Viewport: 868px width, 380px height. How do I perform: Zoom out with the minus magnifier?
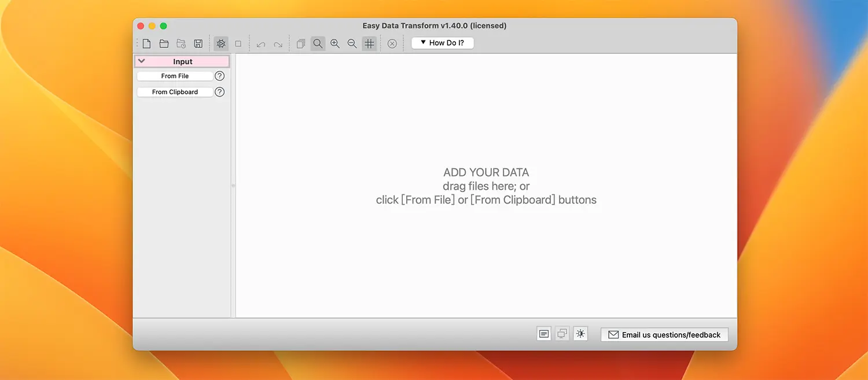coord(352,43)
